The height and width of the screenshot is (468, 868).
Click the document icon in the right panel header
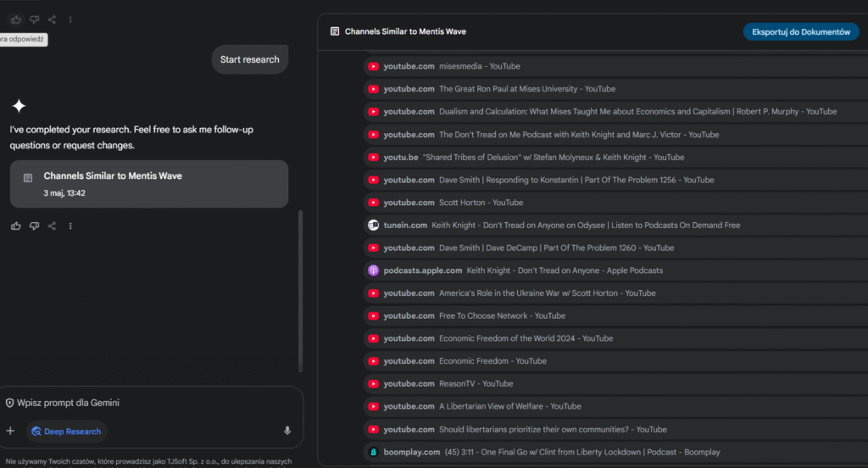[x=334, y=31]
